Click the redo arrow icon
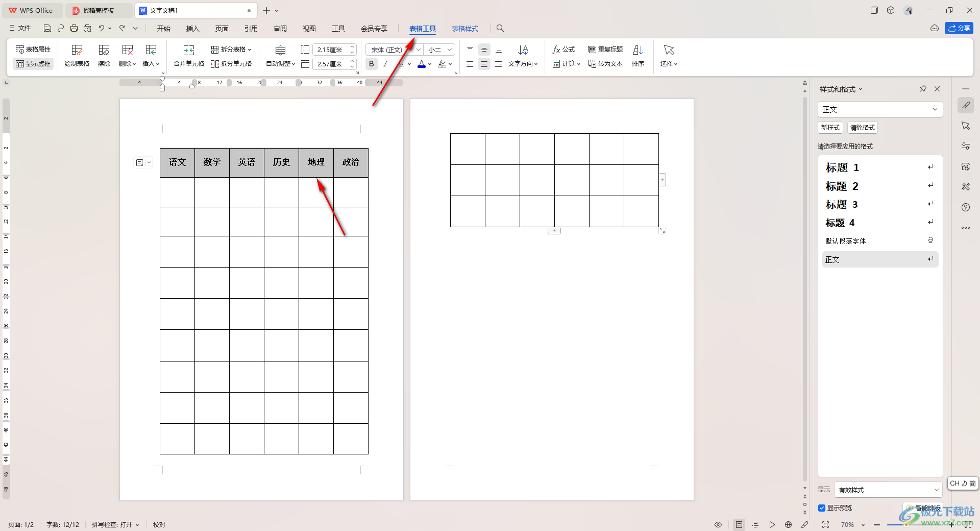Image resolution: width=980 pixels, height=531 pixels. (x=122, y=28)
